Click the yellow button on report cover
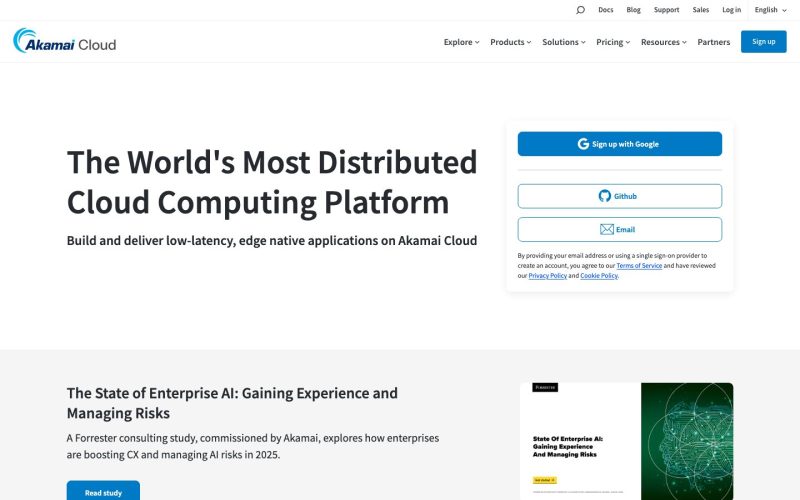The width and height of the screenshot is (800, 500). point(544,480)
